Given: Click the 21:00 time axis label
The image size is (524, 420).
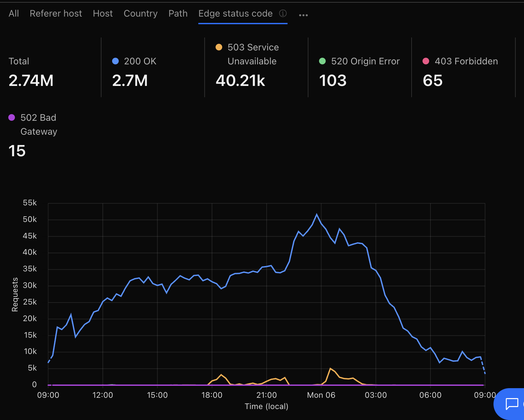Looking at the screenshot, I should click(267, 395).
